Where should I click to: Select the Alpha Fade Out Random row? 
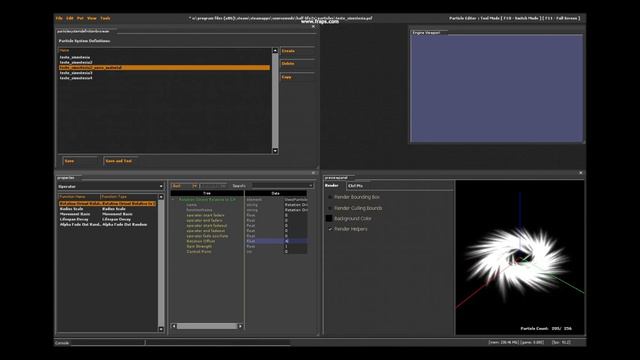coord(107,224)
